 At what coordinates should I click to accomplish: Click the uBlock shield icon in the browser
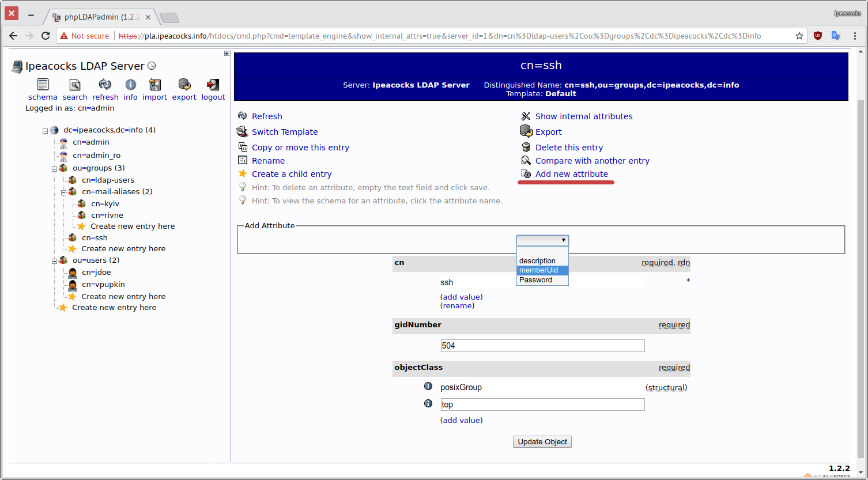pos(818,35)
